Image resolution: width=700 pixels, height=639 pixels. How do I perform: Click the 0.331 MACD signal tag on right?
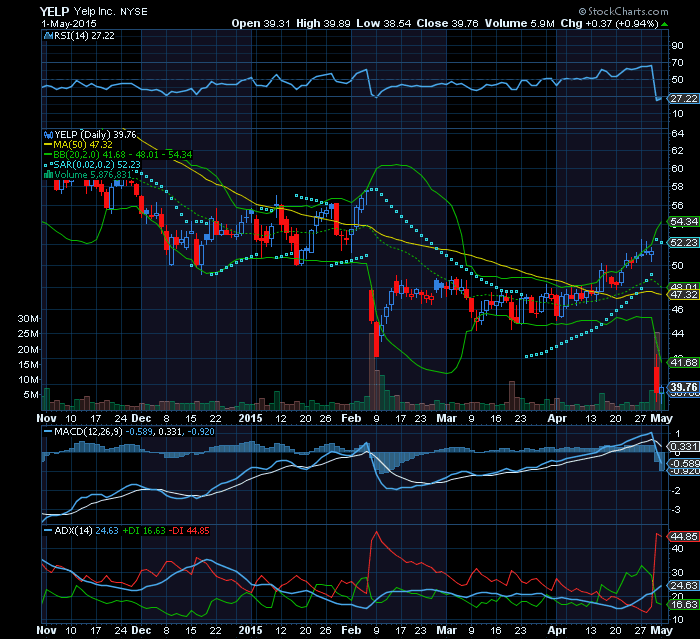(x=684, y=447)
